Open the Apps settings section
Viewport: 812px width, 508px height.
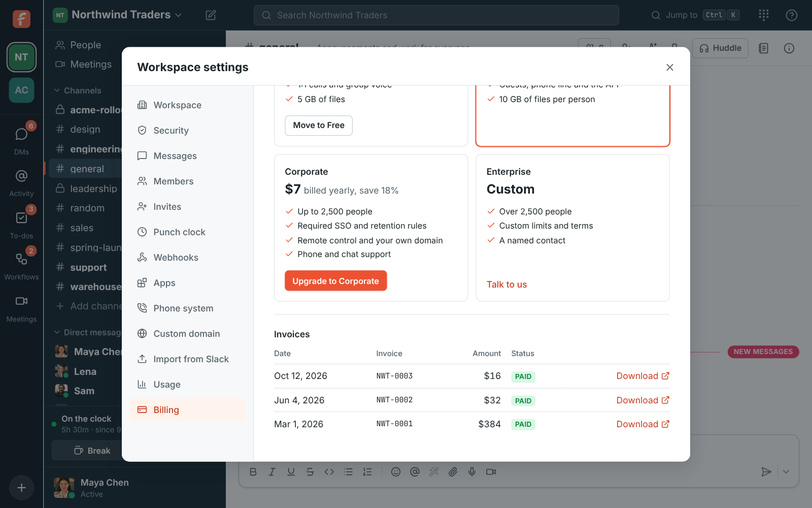click(187, 282)
